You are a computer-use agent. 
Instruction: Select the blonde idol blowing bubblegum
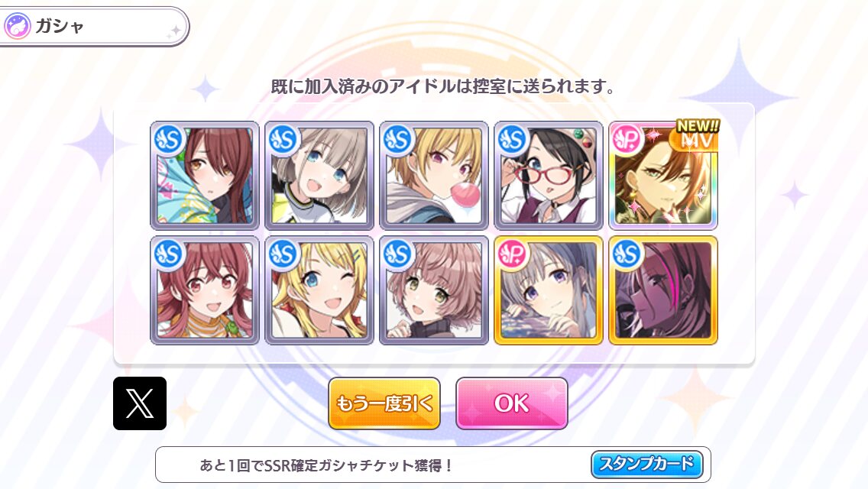(434, 176)
